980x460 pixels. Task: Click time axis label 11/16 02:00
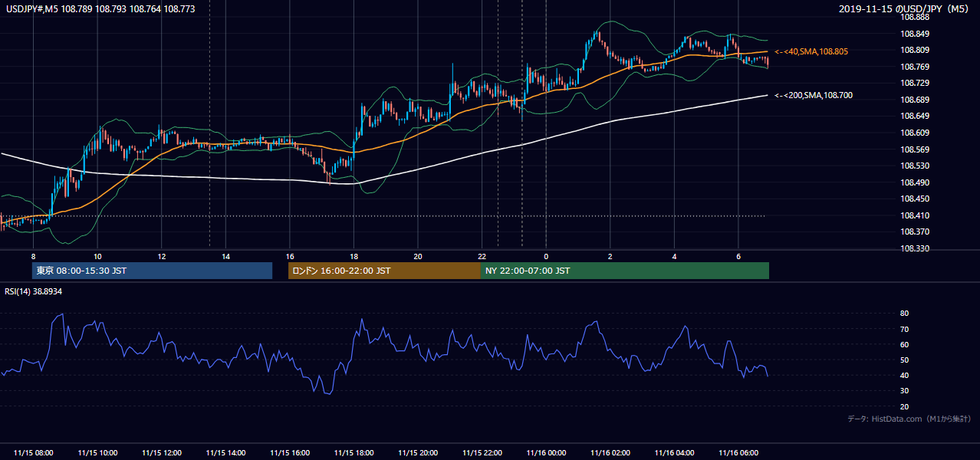[610, 453]
